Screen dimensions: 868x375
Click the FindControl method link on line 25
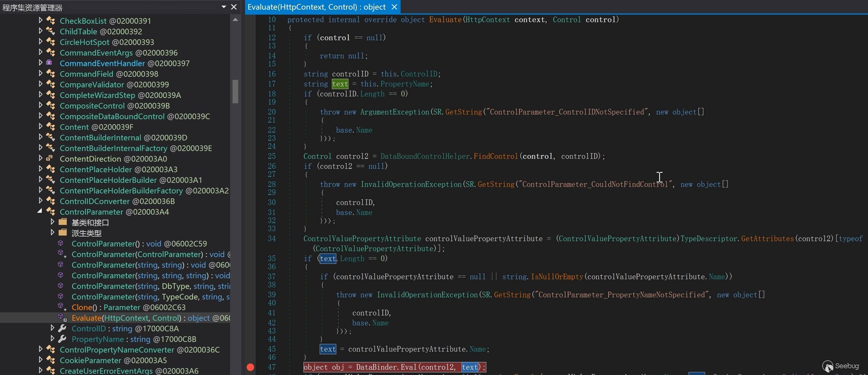pyautogui.click(x=495, y=156)
